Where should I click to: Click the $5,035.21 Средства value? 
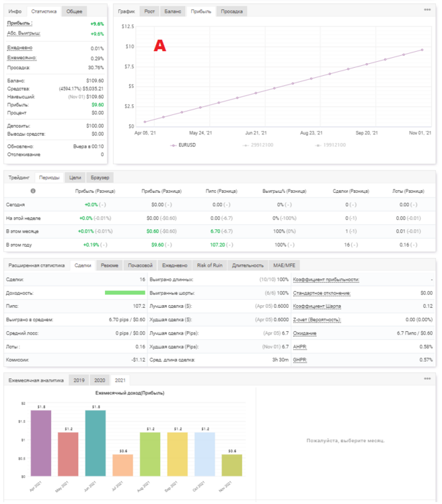coord(93,89)
